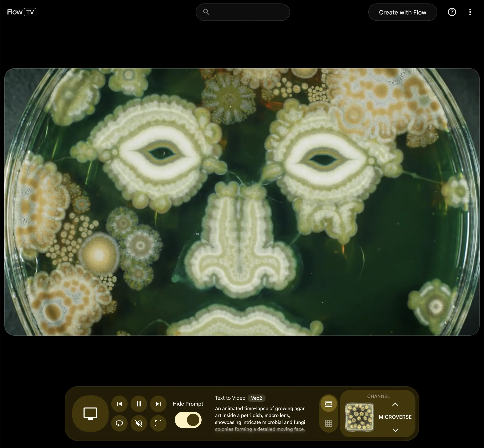The width and height of the screenshot is (484, 448).
Task: Click the Microverse channel thumbnail
Action: [359, 417]
